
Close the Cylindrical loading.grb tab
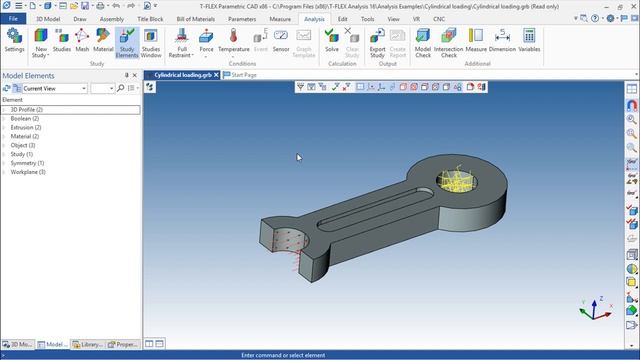tap(216, 75)
